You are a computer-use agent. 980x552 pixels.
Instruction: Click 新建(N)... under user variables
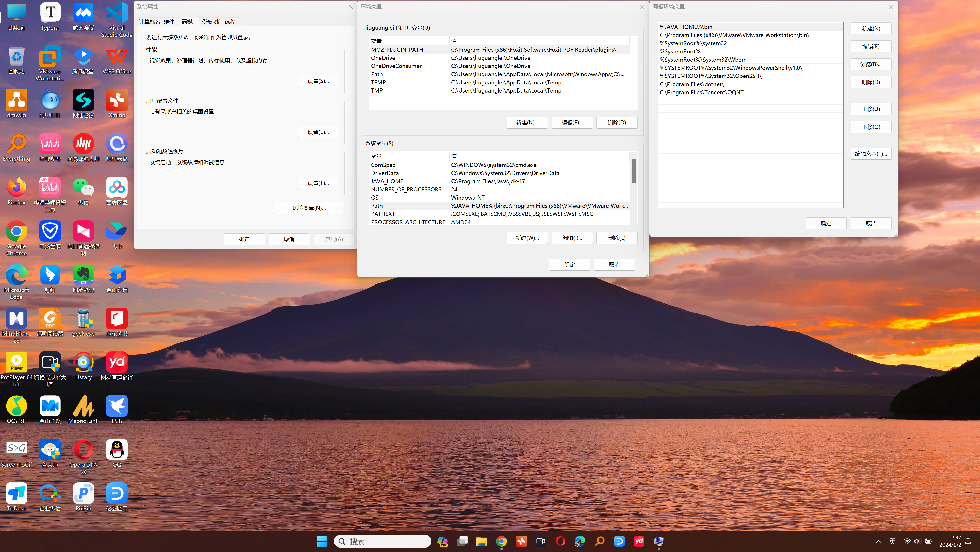coord(527,123)
